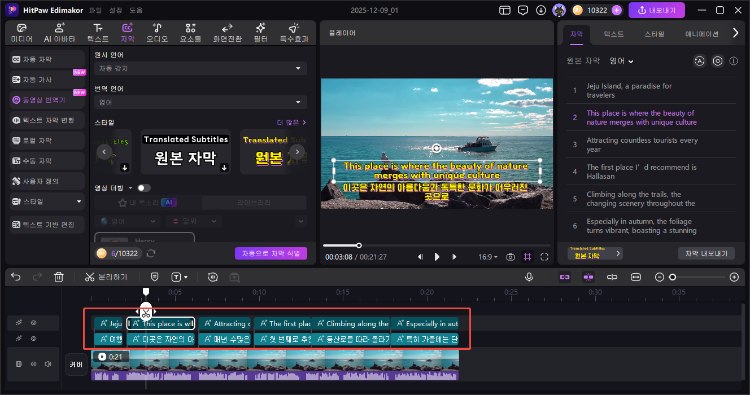Switch to the Style (스타일) tab in right panel
This screenshot has width=750, height=395.
pos(654,34)
